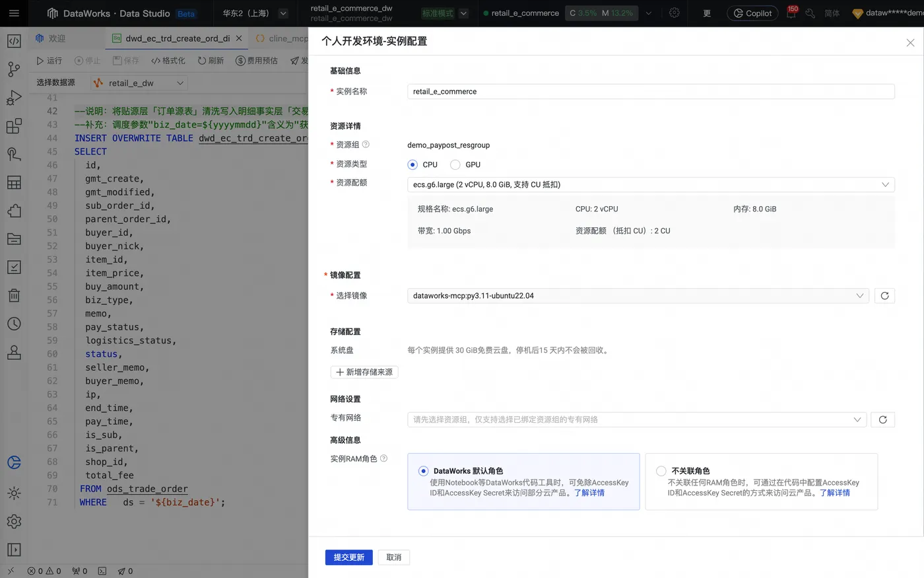Viewport: 924px width, 578px height.
Task: Click the help icon beside 实例RAM角色
Action: (383, 458)
